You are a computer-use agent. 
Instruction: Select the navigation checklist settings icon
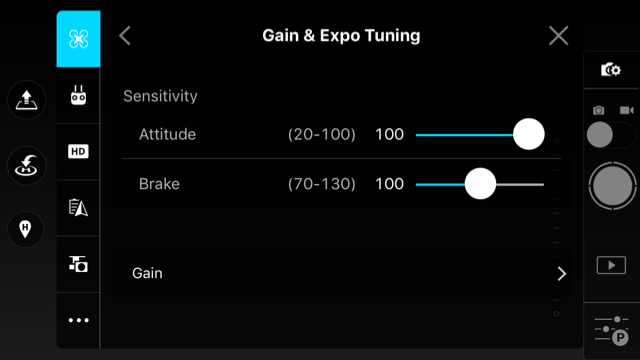(78, 208)
